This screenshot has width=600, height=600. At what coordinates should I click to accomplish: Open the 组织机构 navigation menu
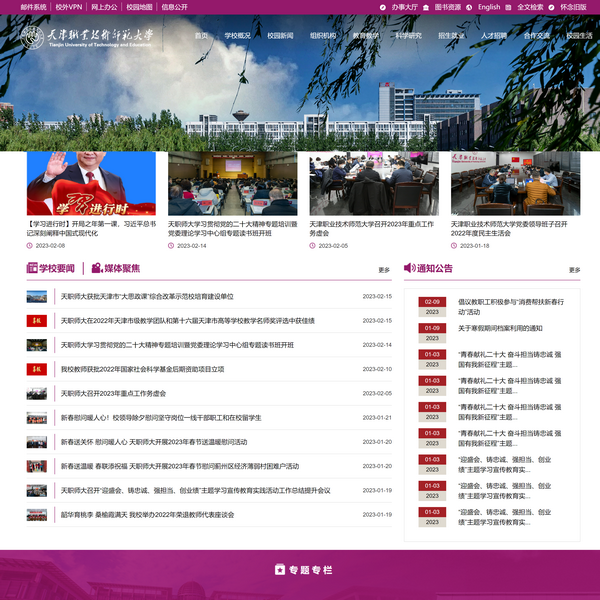click(323, 36)
